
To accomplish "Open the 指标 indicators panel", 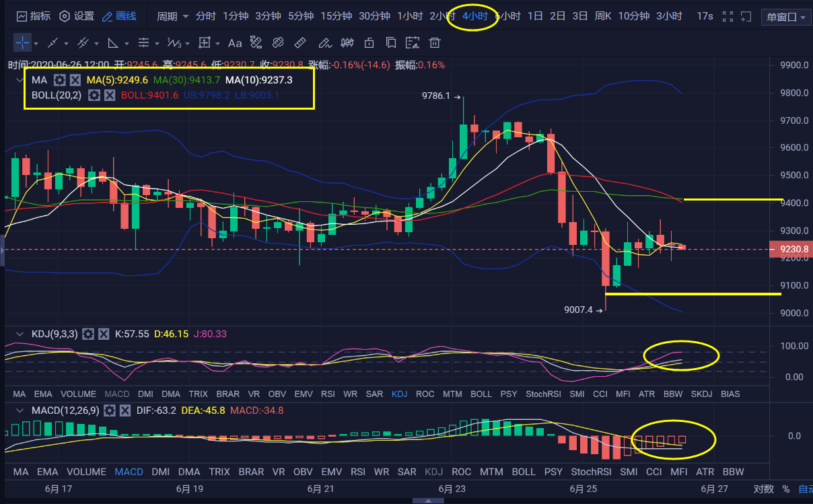I will point(33,16).
